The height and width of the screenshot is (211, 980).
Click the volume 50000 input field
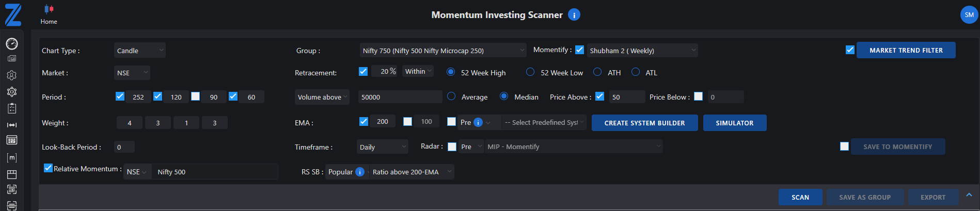pos(400,97)
